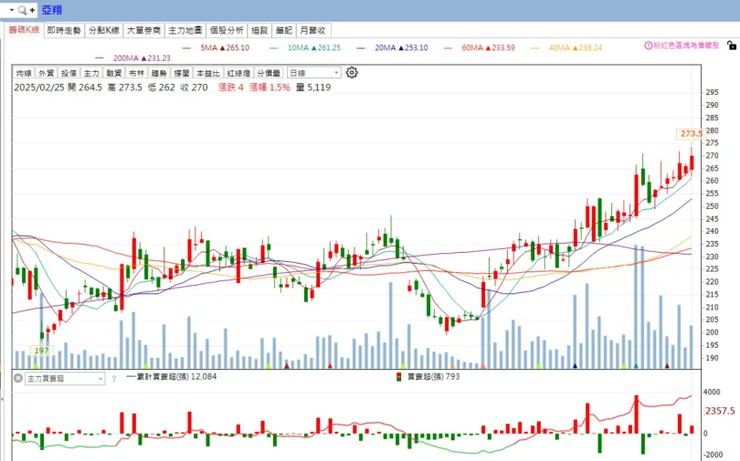Click the 20MA 253.10 legend label
The height and width of the screenshot is (461, 740).
tap(401, 48)
